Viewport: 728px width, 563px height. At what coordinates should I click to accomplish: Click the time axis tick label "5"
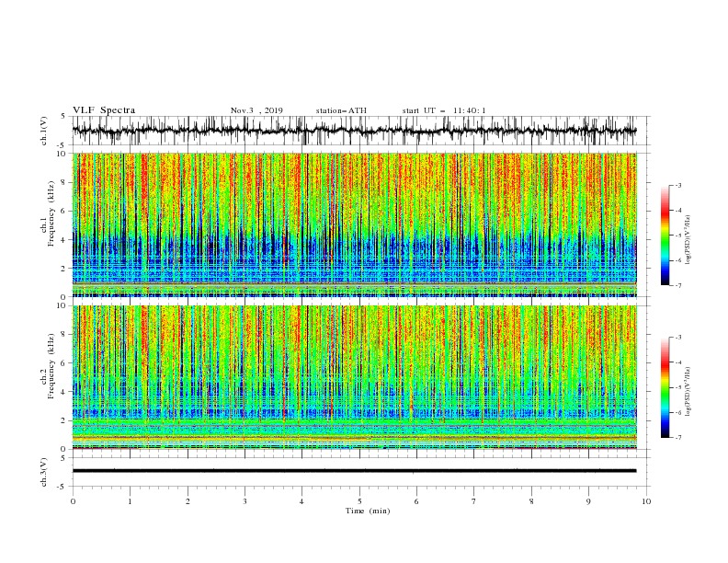point(359,501)
